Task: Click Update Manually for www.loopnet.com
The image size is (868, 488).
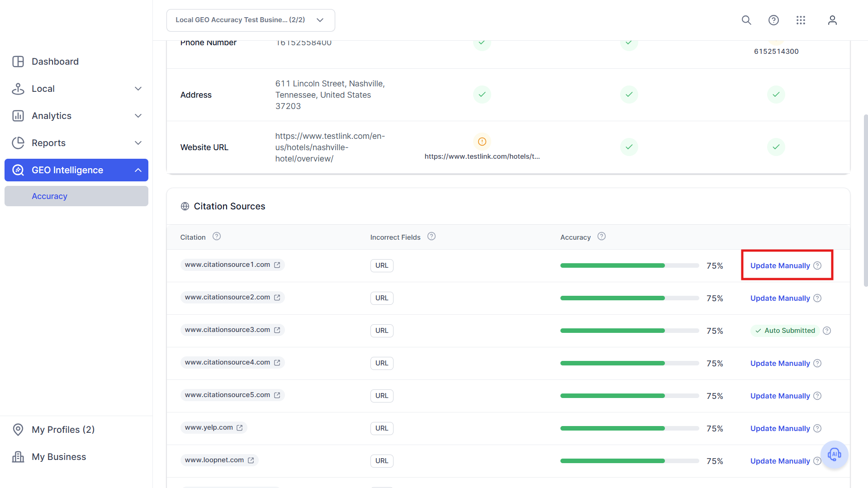Action: [x=780, y=461]
